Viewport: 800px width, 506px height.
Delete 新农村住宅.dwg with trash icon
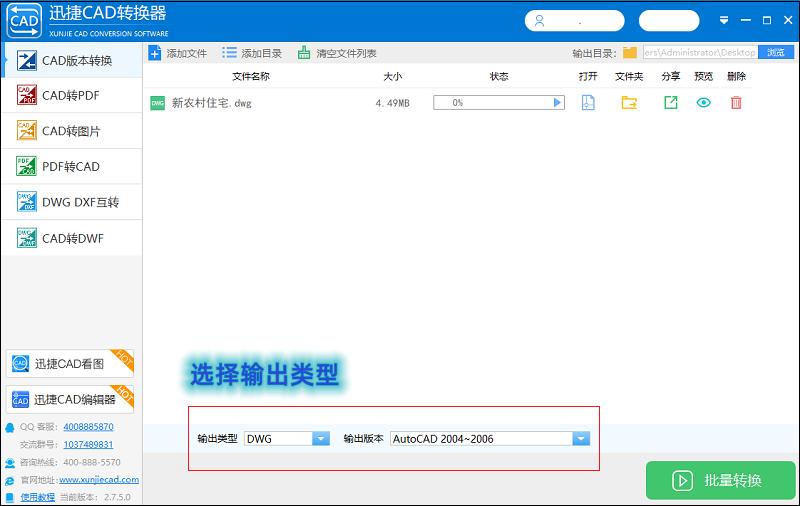736,103
